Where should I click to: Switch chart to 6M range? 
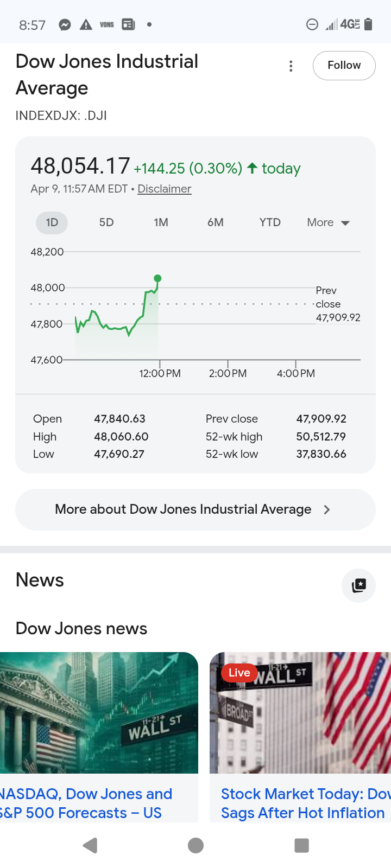point(216,222)
